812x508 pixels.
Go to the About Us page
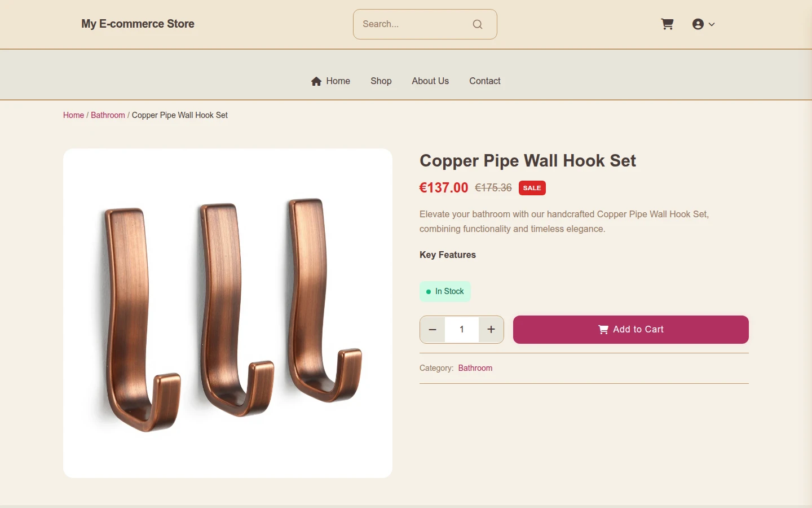click(430, 81)
